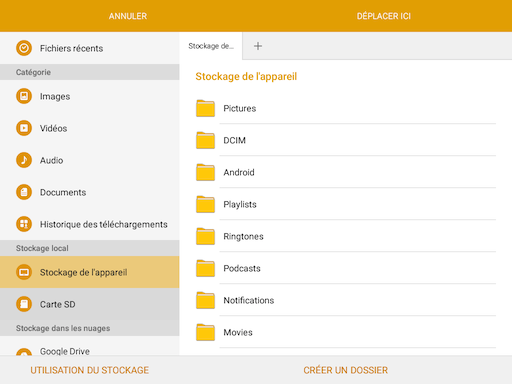Tap DÉPLACER ICI to move here
This screenshot has width=512, height=384.
click(384, 16)
